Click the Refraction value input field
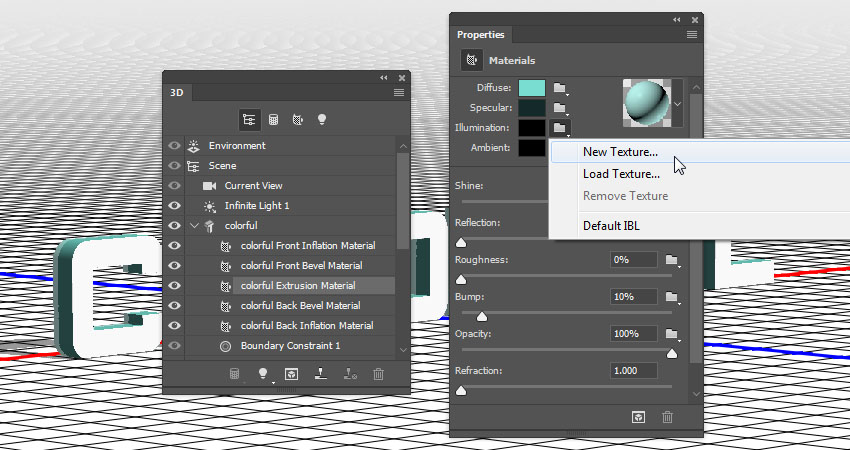Screen dimensions: 850x450 (x=634, y=371)
